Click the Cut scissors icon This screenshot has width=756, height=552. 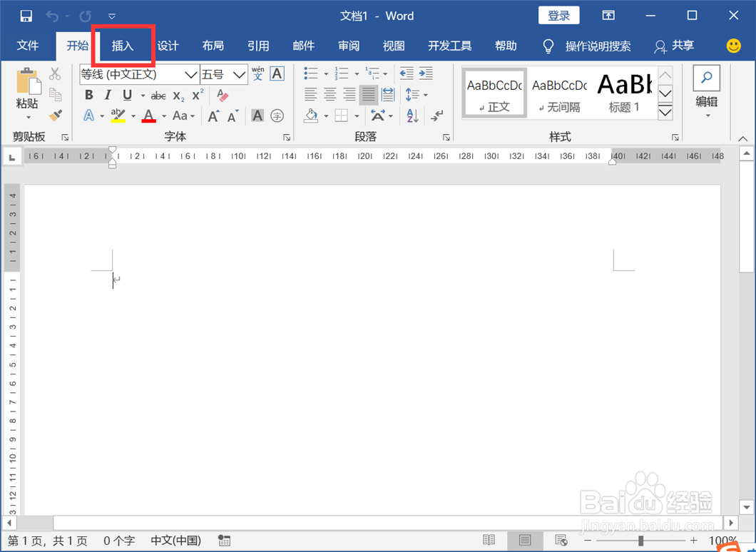click(54, 73)
